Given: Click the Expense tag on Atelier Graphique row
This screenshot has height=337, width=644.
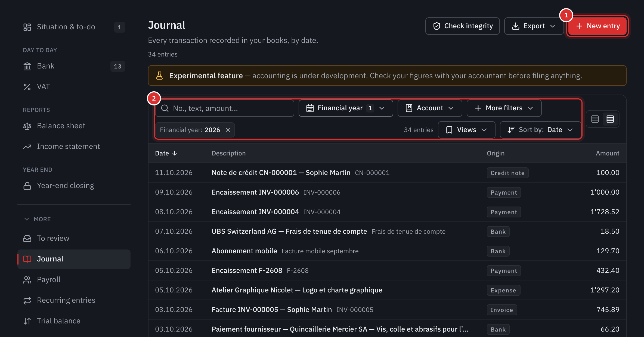Looking at the screenshot, I should coord(503,290).
